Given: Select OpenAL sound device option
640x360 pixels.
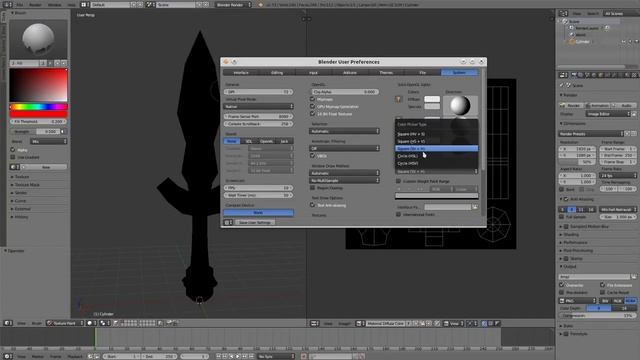Looking at the screenshot, I should pyautogui.click(x=267, y=141).
